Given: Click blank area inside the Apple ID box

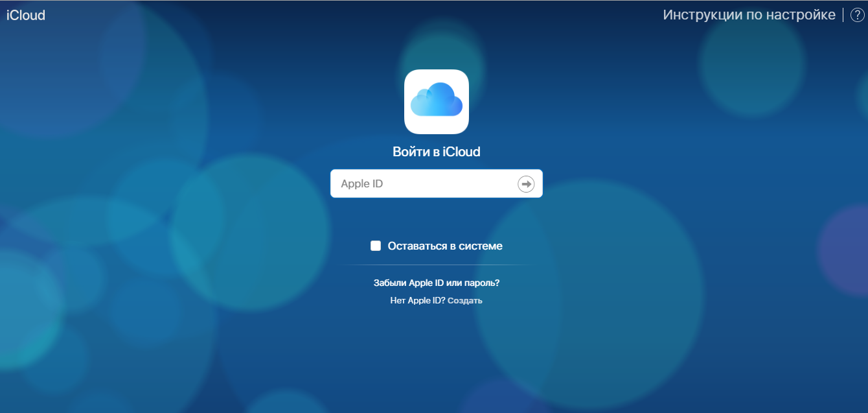Looking at the screenshot, I should coord(453,184).
